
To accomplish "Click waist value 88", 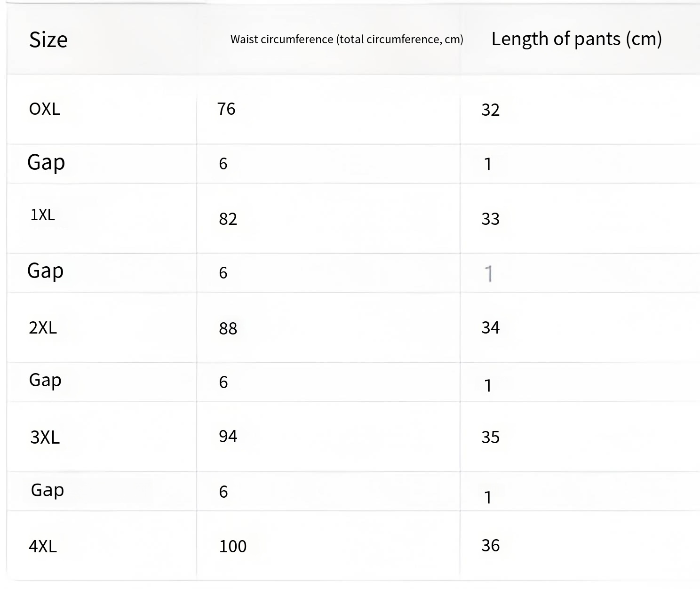I will coord(228,328).
